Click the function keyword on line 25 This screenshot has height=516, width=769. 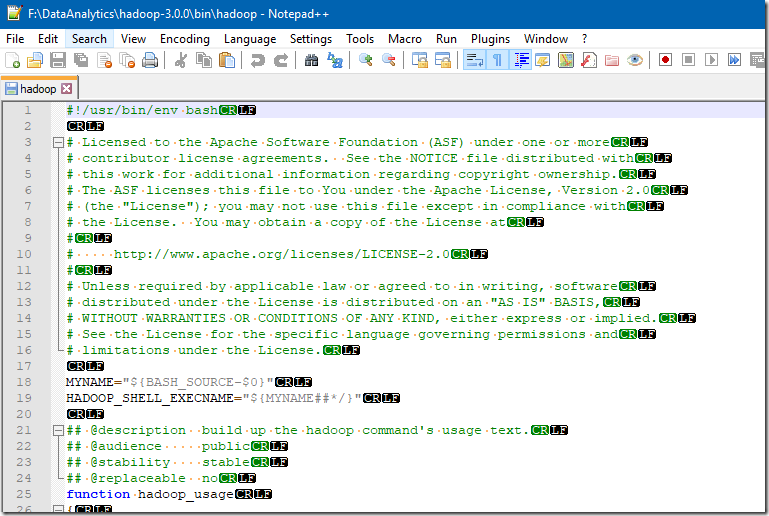(x=98, y=494)
